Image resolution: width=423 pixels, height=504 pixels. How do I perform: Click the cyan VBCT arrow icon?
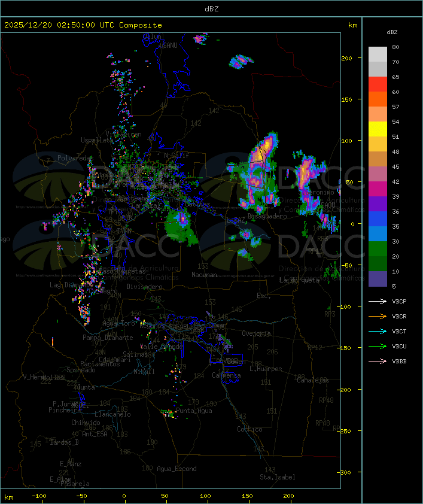tap(378, 332)
